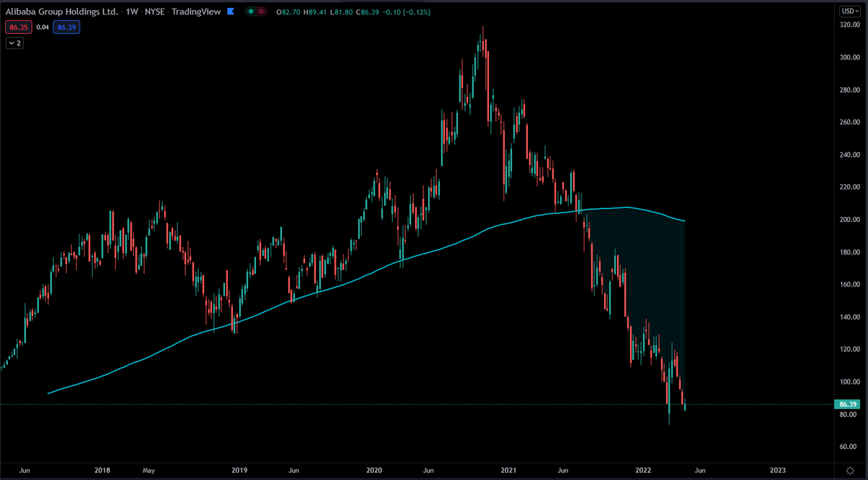This screenshot has width=868, height=480.
Task: Click the 2020 label on time axis
Action: (x=375, y=470)
